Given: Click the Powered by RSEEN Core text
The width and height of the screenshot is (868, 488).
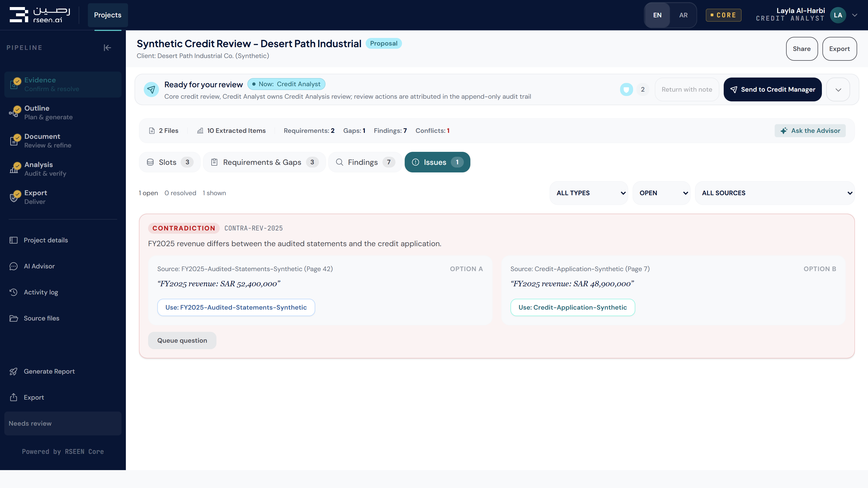Looking at the screenshot, I should coord(63,452).
